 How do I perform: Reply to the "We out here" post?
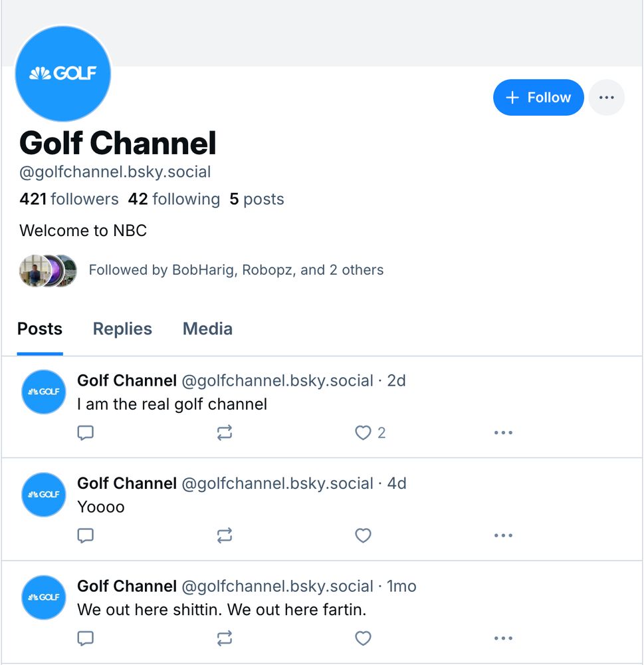point(86,638)
